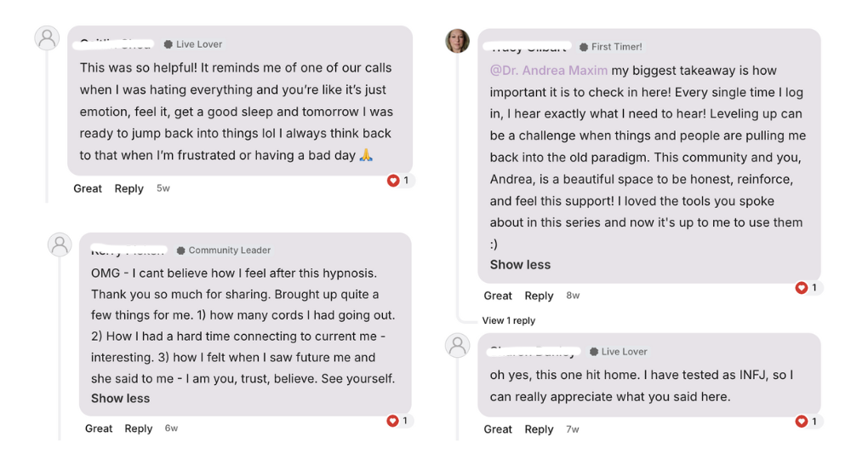Screen dimensions: 868x460
Task: Click the default avatar beside the hypnosis comment
Action: [60, 245]
